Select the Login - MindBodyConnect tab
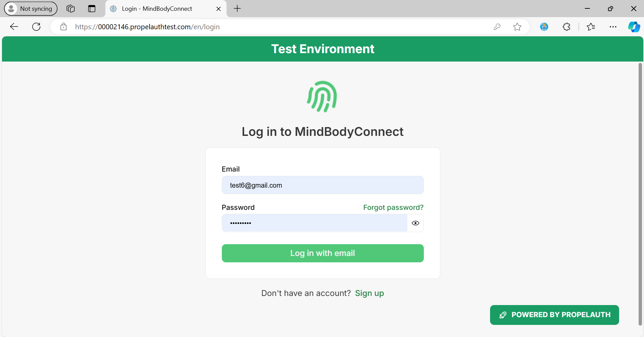The height and width of the screenshot is (337, 644). [166, 9]
